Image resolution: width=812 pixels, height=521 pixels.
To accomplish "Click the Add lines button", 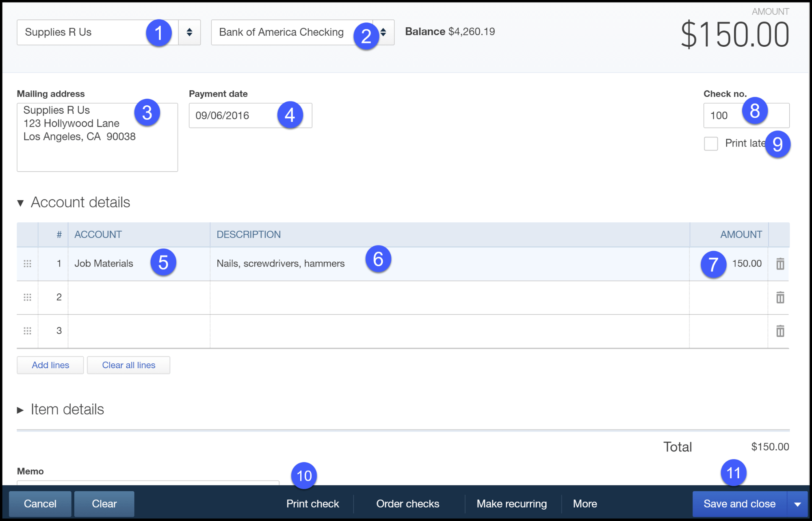I will 50,364.
